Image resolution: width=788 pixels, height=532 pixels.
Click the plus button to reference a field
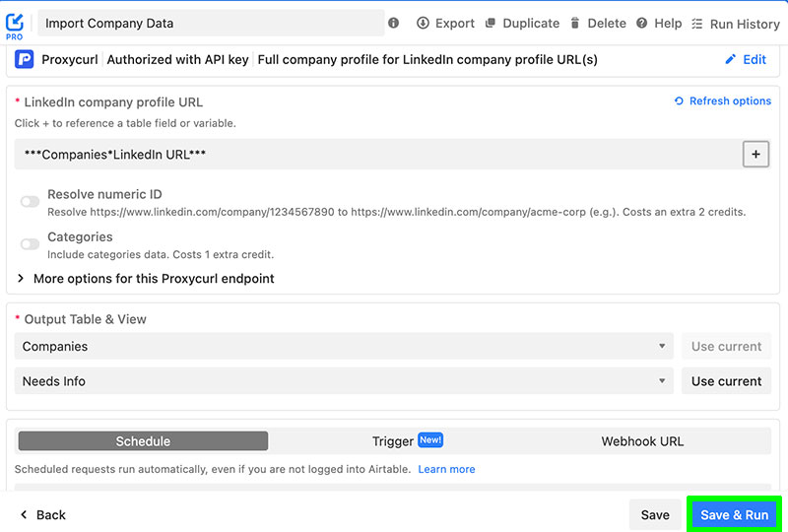click(755, 154)
